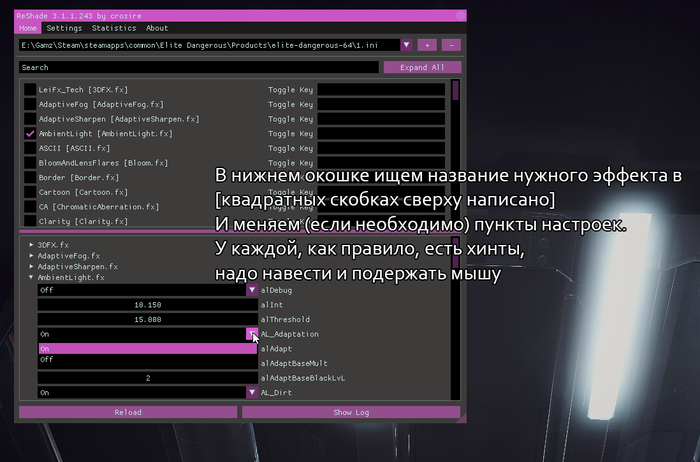
Task: Click the plus button to add preset
Action: coord(427,45)
